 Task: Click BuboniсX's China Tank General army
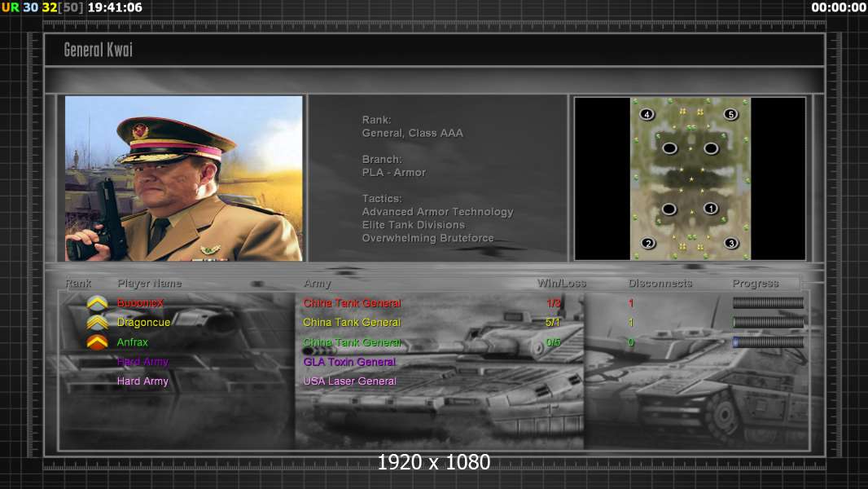(x=352, y=303)
